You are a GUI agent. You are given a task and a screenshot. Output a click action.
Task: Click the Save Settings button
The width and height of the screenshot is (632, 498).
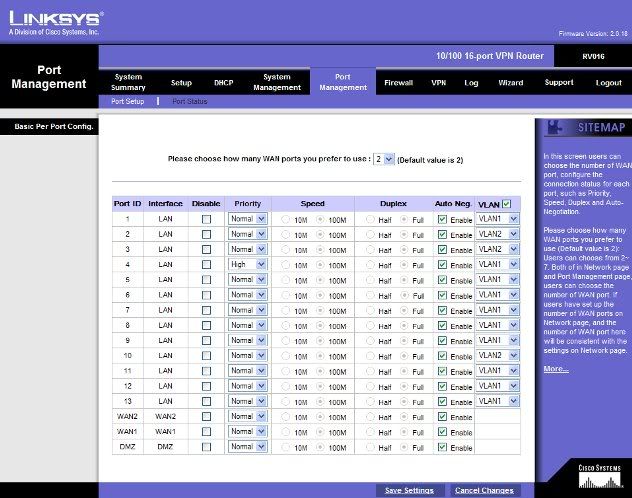(x=409, y=491)
